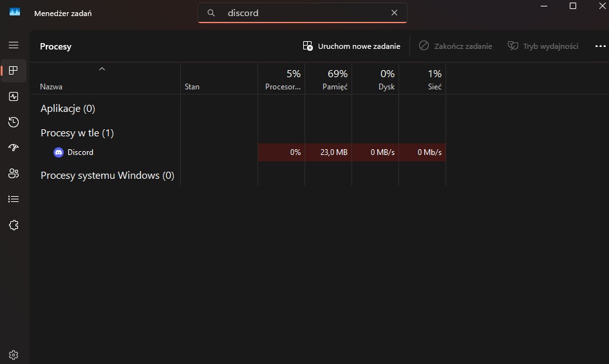This screenshot has width=609, height=364.
Task: Open the Details list sidebar icon
Action: click(14, 199)
